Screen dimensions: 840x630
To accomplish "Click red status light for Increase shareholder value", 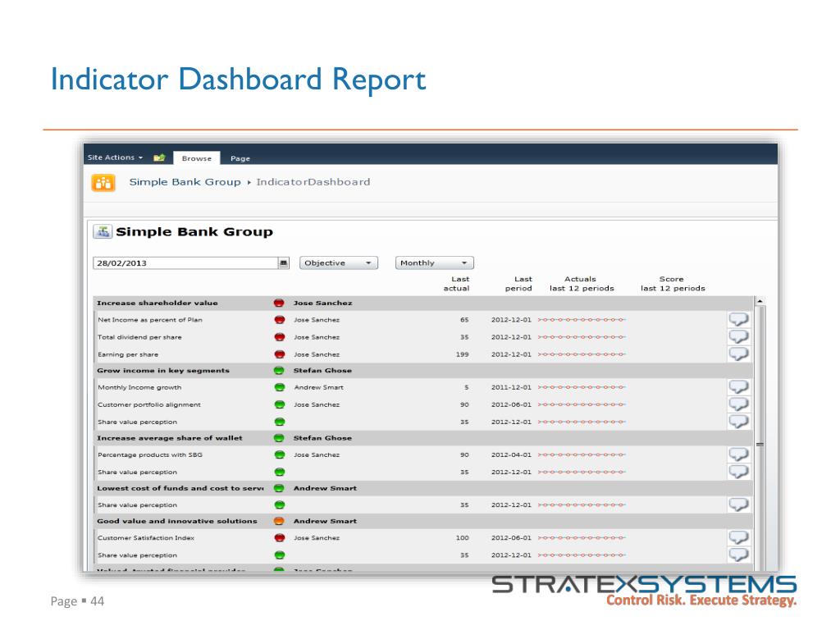I will pyautogui.click(x=279, y=304).
